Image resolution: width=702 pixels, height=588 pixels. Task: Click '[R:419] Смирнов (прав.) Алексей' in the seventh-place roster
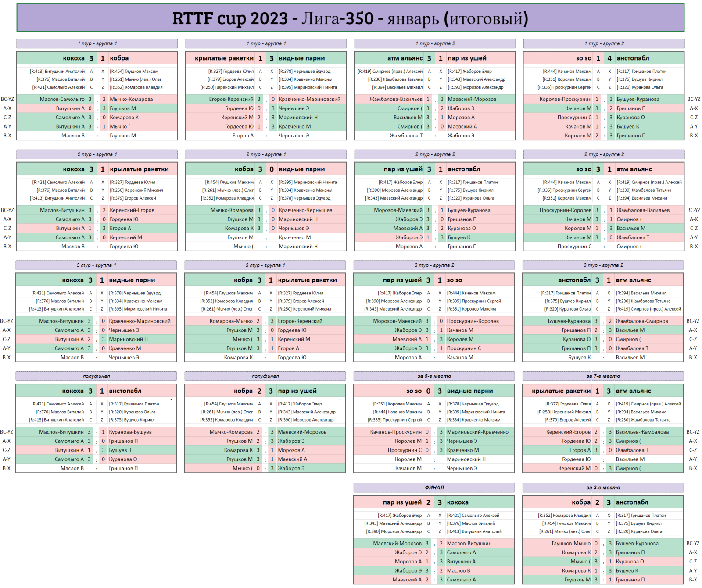[648, 404]
